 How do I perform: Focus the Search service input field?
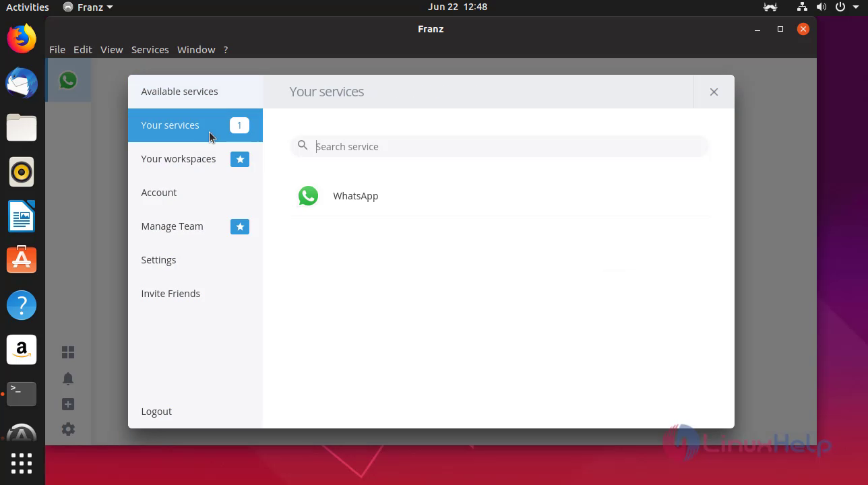500,146
